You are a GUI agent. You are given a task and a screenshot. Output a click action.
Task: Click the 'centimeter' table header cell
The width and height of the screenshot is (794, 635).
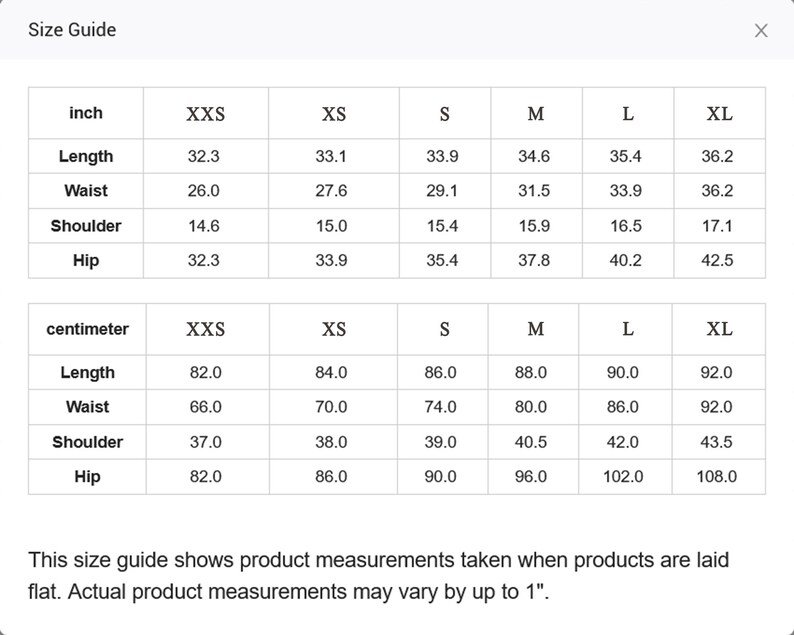[x=87, y=329]
